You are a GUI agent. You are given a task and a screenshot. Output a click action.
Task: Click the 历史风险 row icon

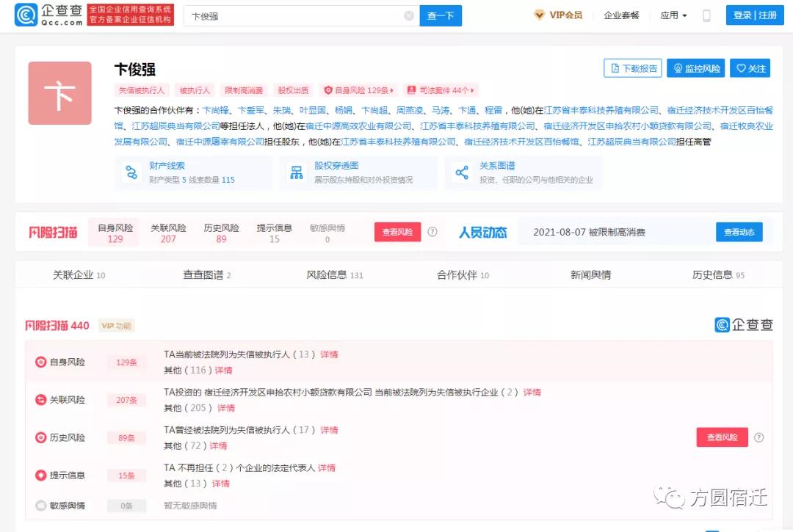click(40, 437)
